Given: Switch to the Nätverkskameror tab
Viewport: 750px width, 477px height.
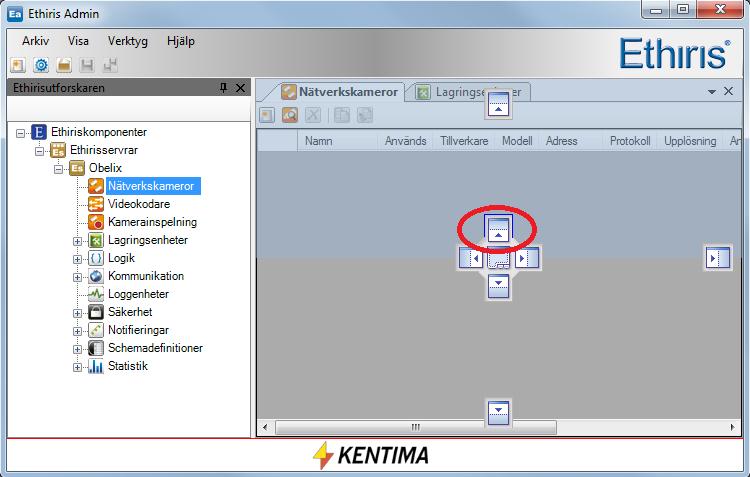Looking at the screenshot, I should coord(340,92).
